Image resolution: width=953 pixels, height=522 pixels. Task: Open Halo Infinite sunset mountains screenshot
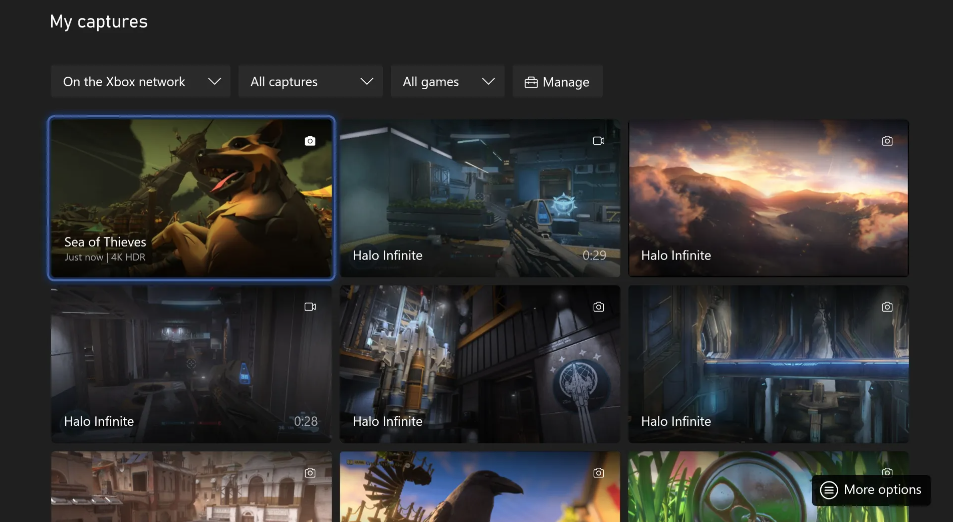point(768,198)
